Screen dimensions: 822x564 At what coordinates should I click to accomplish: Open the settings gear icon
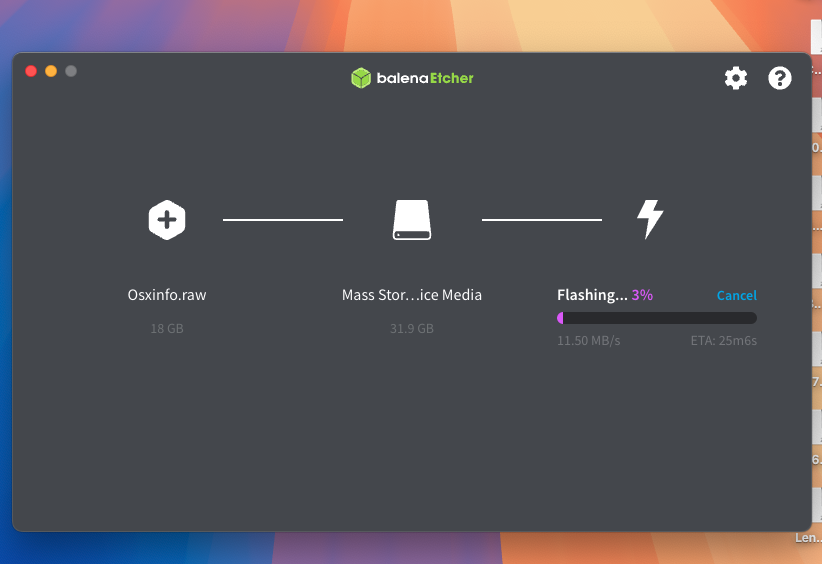tap(736, 78)
